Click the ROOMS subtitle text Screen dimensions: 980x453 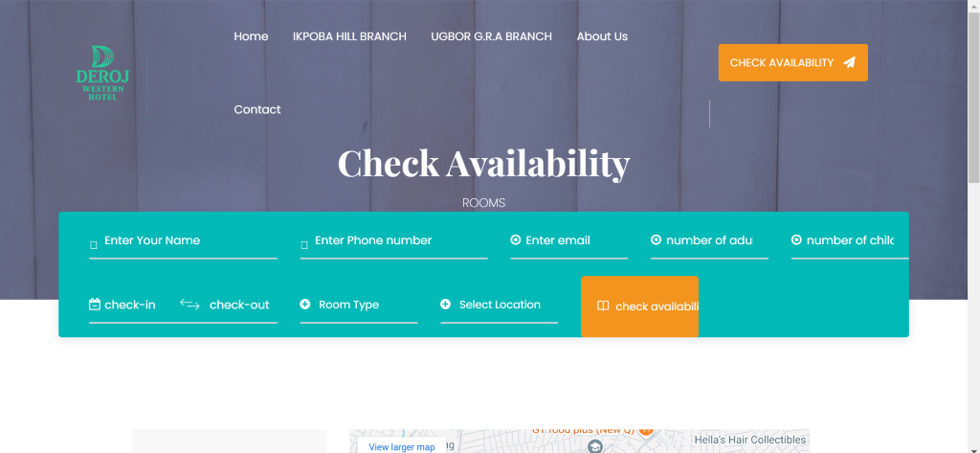(x=483, y=203)
